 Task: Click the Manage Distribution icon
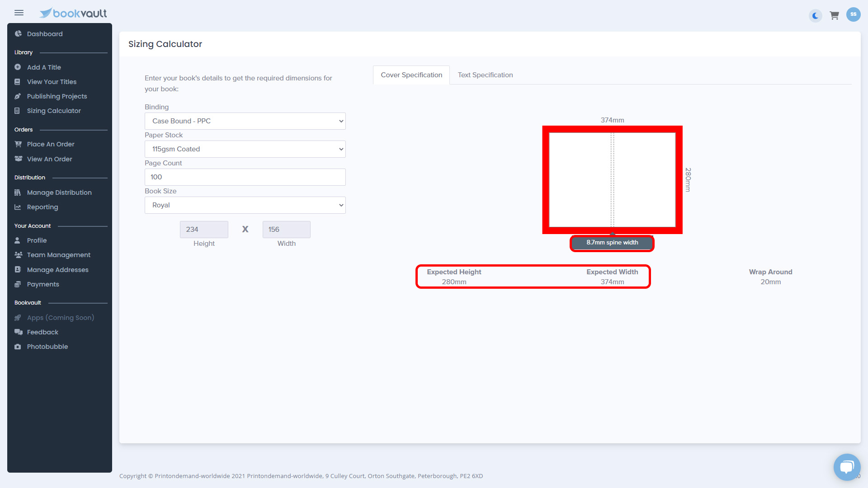18,192
